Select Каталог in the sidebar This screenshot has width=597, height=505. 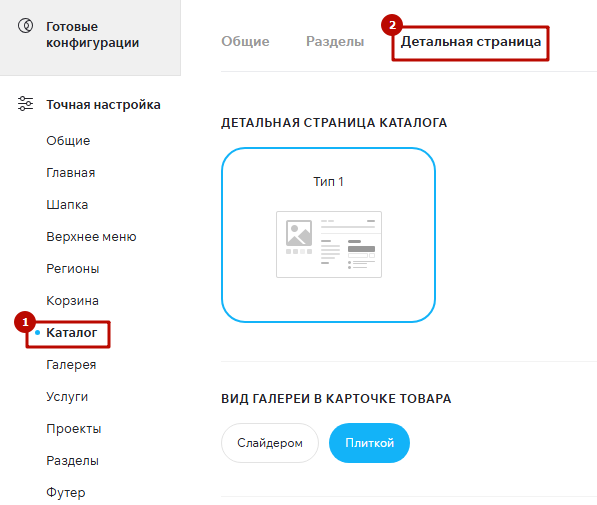tap(72, 332)
